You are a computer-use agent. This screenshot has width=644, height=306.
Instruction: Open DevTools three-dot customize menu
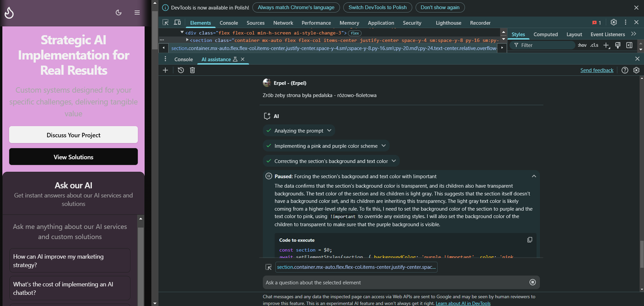click(626, 23)
